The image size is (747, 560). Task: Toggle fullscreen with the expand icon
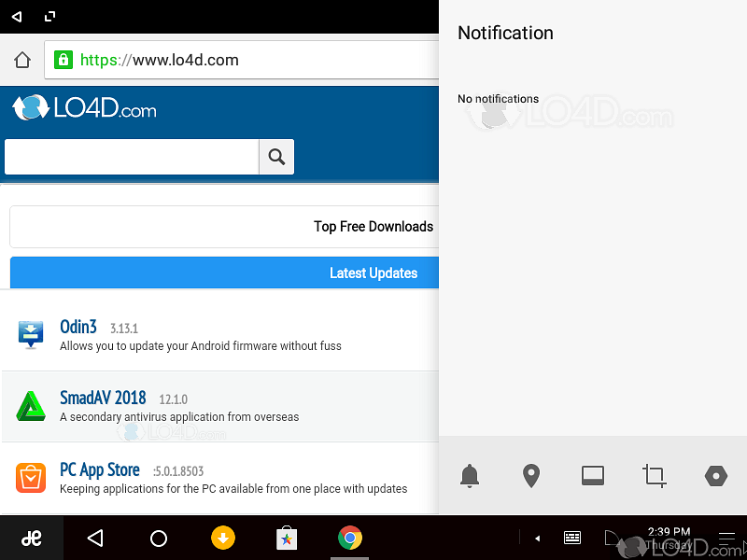pos(49,17)
